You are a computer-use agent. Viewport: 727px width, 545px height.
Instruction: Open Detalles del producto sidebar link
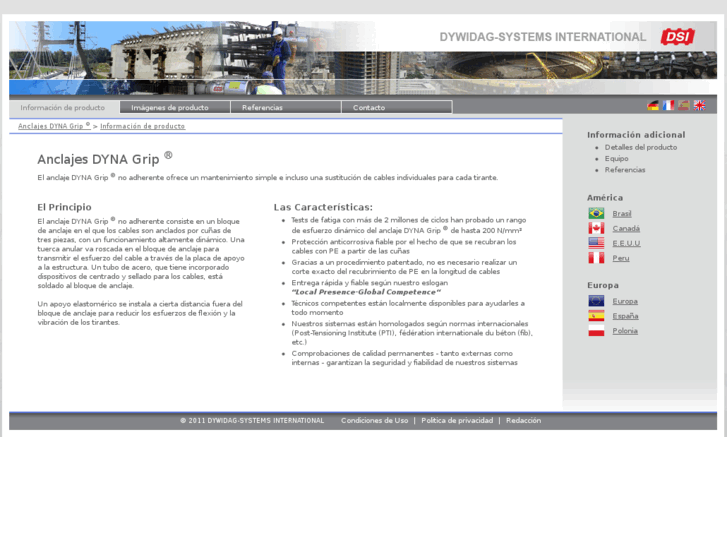(x=641, y=147)
